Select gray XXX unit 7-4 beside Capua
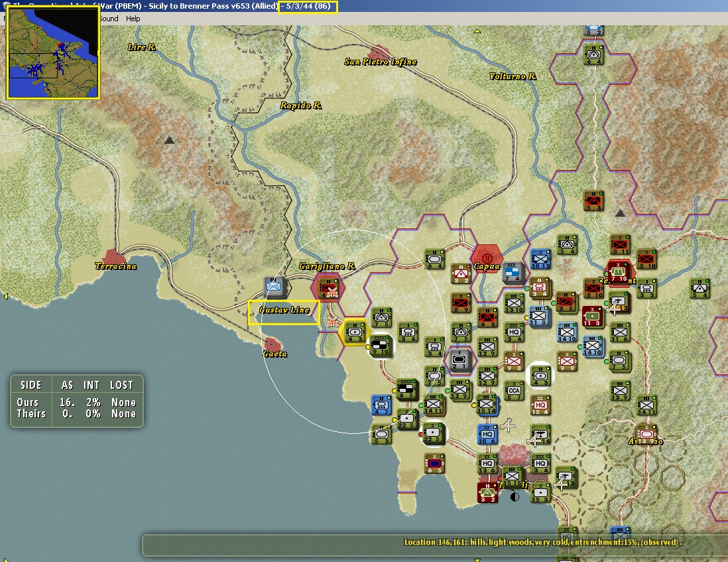Screen dimensions: 728x562 pos(513,273)
